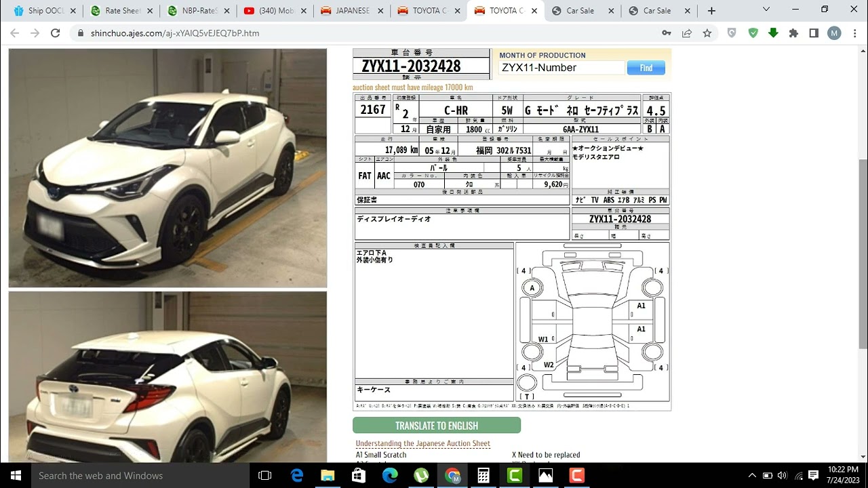The image size is (868, 488).
Task: Open the green shield ad-blocker extension
Action: [x=753, y=33]
